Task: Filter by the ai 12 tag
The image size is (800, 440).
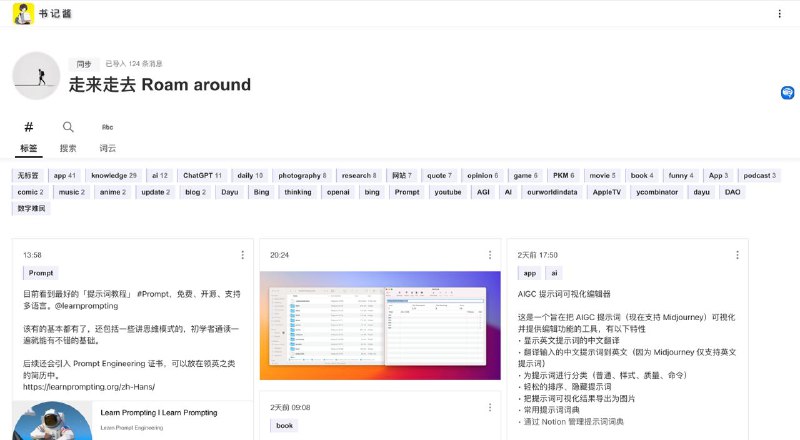Action: click(x=159, y=176)
